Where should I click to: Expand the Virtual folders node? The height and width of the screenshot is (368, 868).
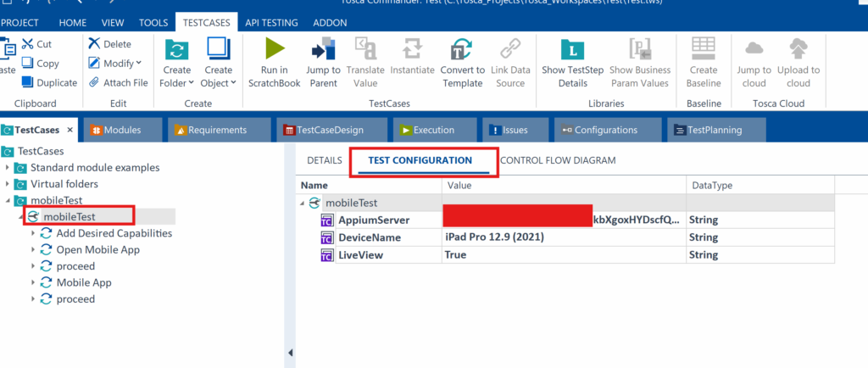[x=7, y=184]
